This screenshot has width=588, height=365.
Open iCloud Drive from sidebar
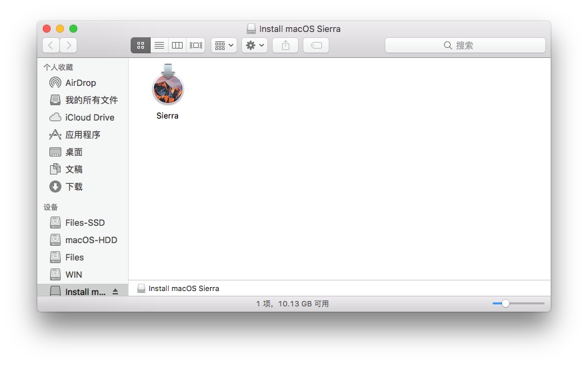tap(83, 117)
